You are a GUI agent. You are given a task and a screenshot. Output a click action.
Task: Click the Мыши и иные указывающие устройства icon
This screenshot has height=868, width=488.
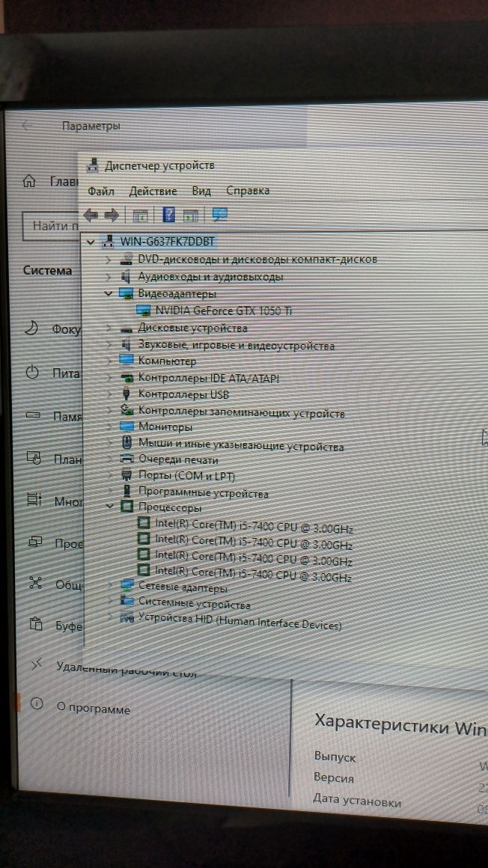126,442
